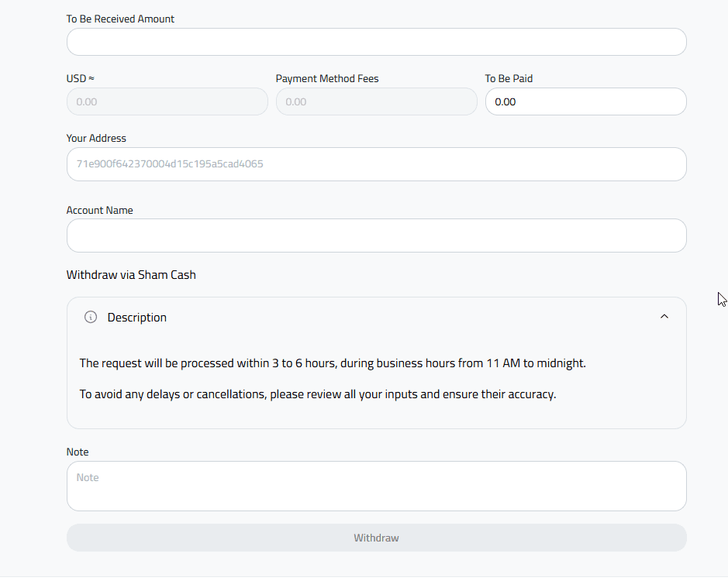Click the 'To avoid any delays' sentence
728x581 pixels.
tap(318, 394)
